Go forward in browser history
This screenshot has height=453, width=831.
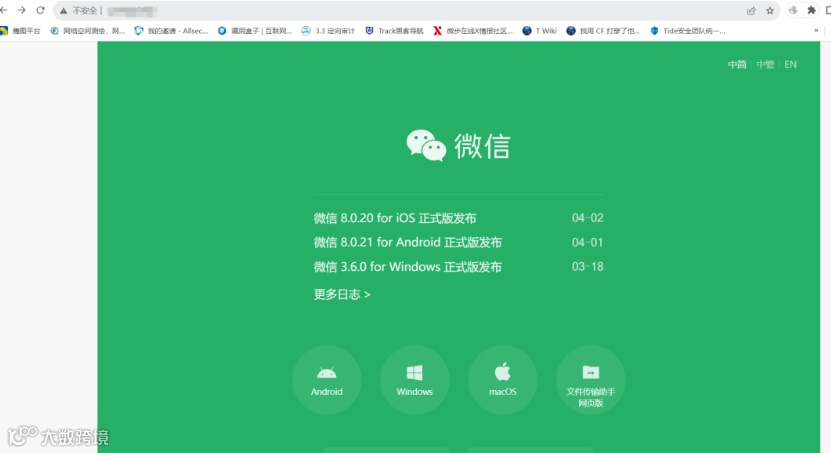(22, 10)
